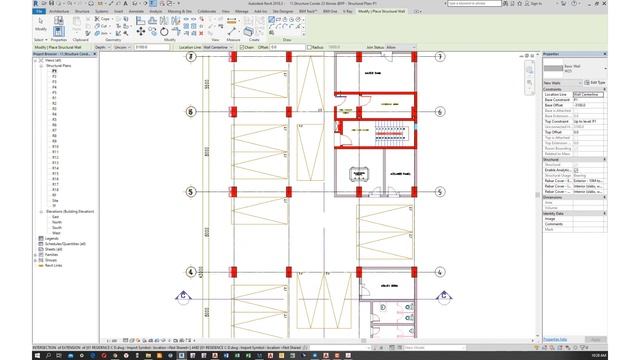Click the taskbar search magnifier icon
The image size is (640, 360).
48,356
